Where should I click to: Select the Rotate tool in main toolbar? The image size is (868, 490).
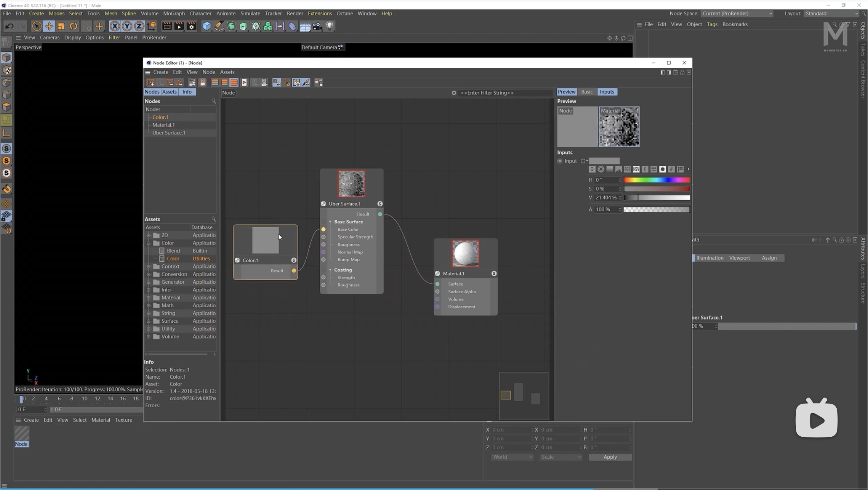click(x=73, y=26)
